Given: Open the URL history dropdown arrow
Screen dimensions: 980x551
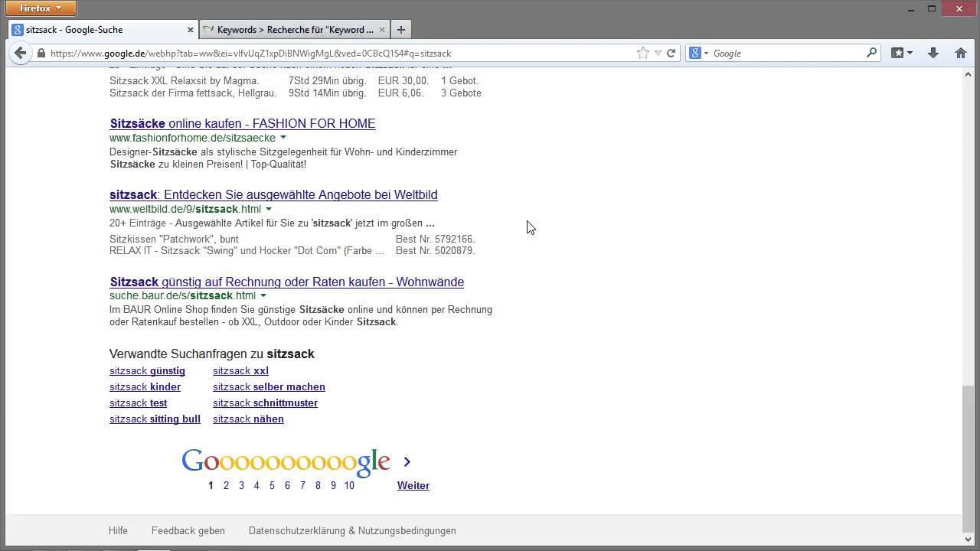Looking at the screenshot, I should tap(657, 53).
